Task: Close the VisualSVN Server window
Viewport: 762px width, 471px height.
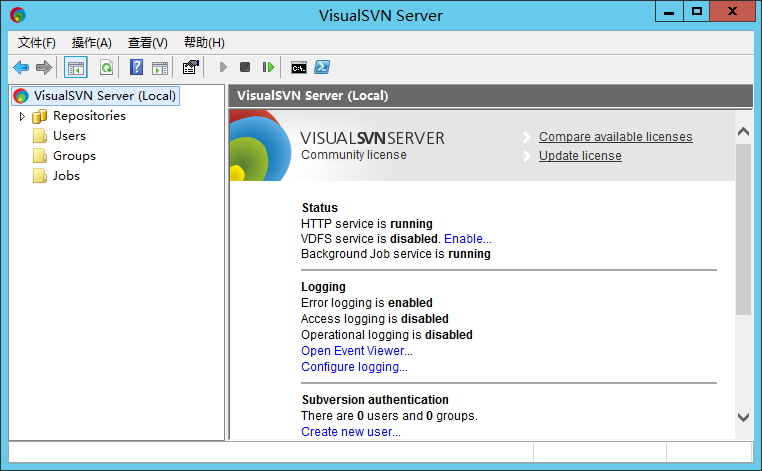Action: point(732,11)
